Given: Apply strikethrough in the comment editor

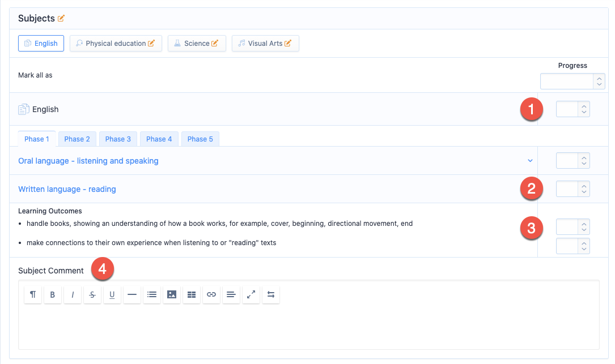Looking at the screenshot, I should point(92,294).
